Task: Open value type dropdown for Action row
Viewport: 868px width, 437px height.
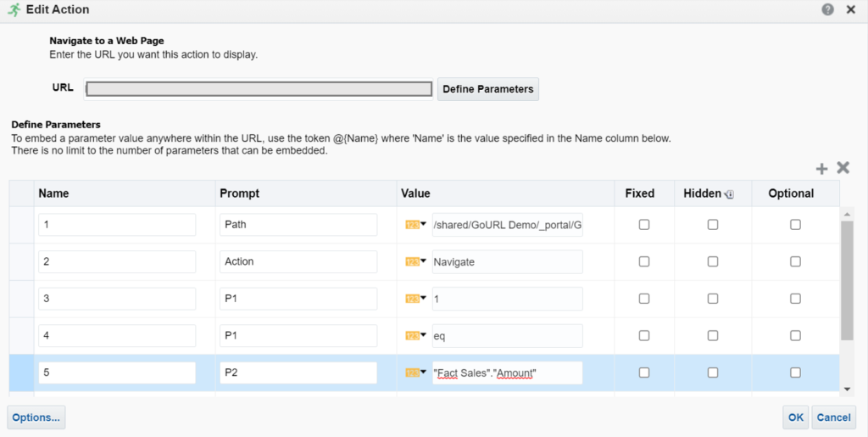Action: [x=415, y=262]
